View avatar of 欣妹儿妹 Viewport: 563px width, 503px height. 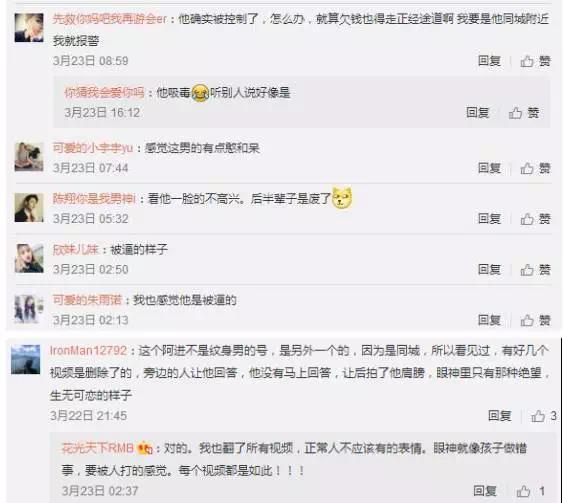(29, 258)
